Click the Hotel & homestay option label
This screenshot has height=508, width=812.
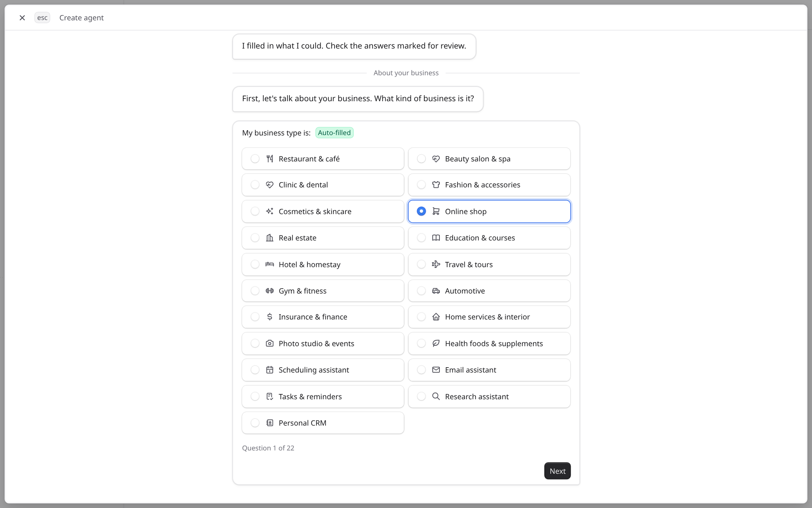tap(309, 265)
